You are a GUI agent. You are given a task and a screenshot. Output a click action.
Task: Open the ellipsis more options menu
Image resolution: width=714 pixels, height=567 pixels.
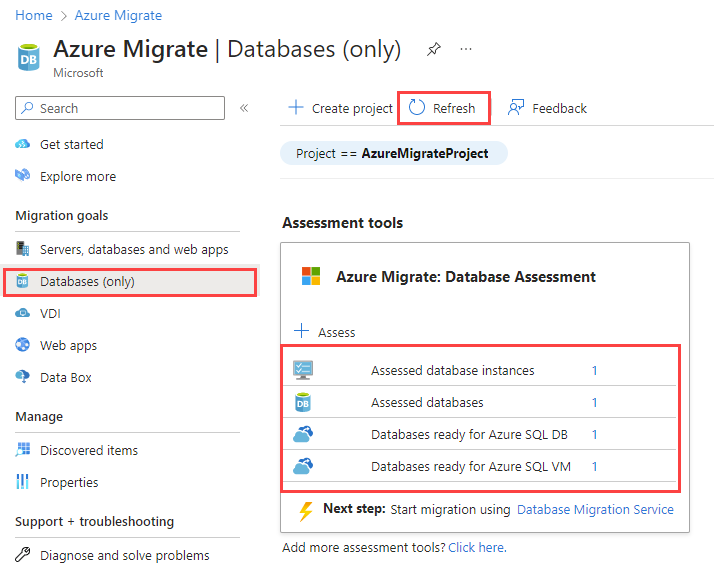point(466,49)
